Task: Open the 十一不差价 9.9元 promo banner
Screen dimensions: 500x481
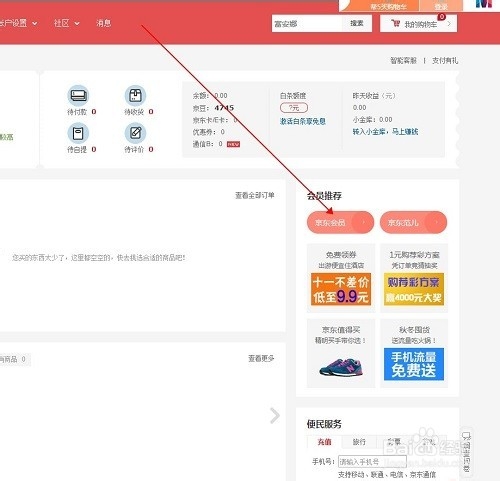Action: click(x=341, y=289)
